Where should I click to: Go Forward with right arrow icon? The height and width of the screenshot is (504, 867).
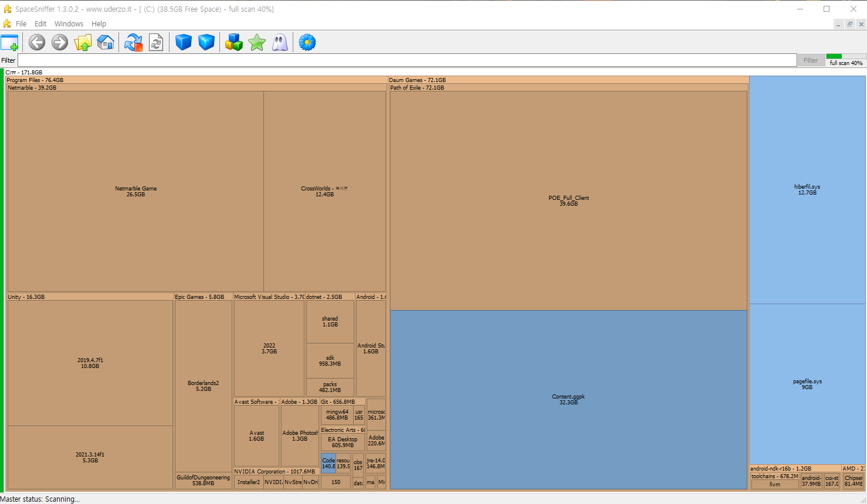click(60, 42)
